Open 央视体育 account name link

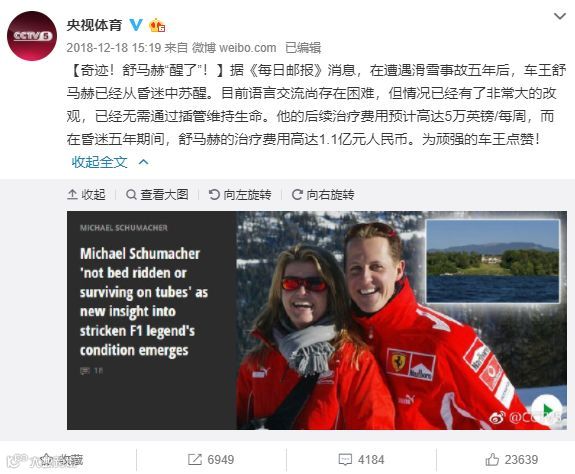[x=94, y=25]
